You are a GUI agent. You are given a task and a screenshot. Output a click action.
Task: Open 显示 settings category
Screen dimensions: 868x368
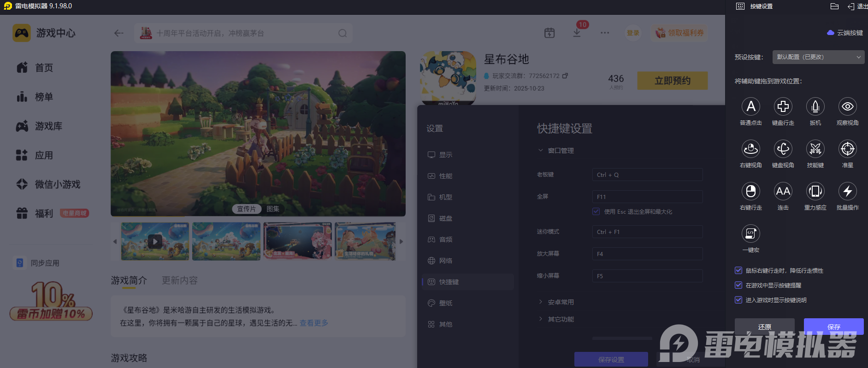(468, 155)
